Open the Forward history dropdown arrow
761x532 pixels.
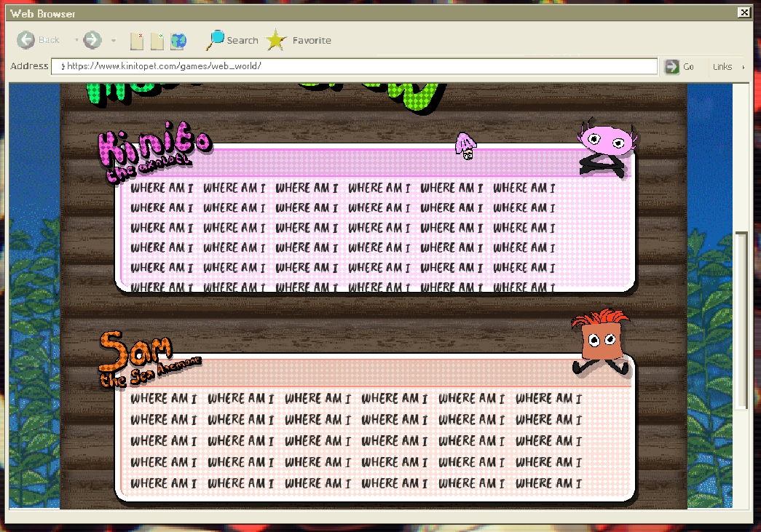tap(114, 40)
